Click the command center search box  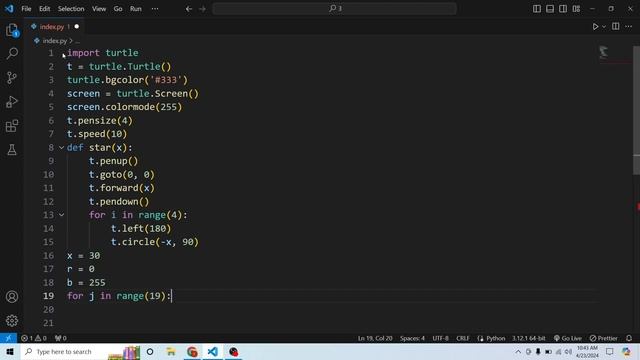(x=334, y=9)
